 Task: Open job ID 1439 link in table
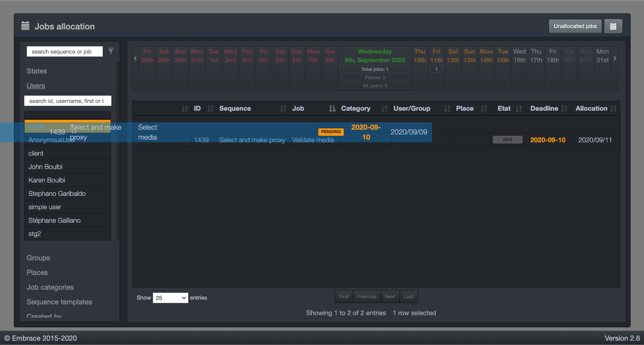[201, 140]
